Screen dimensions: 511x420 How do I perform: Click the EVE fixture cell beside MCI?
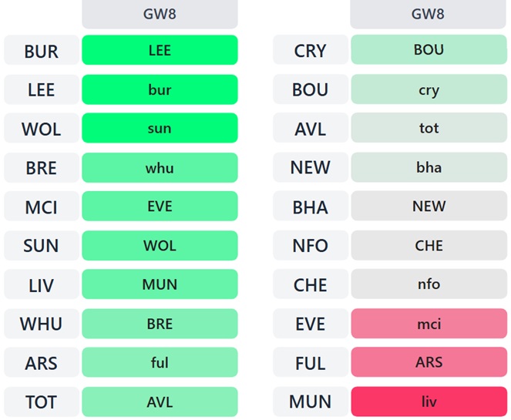pos(160,207)
